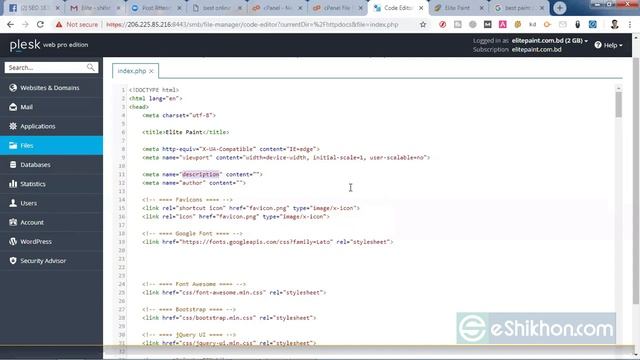
Task: Click the subscription elitepaint.com.bd link
Action: click(x=536, y=49)
